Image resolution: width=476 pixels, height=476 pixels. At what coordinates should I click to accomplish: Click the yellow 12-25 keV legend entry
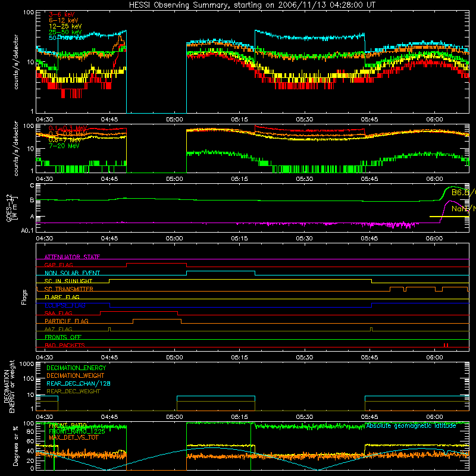(65, 26)
